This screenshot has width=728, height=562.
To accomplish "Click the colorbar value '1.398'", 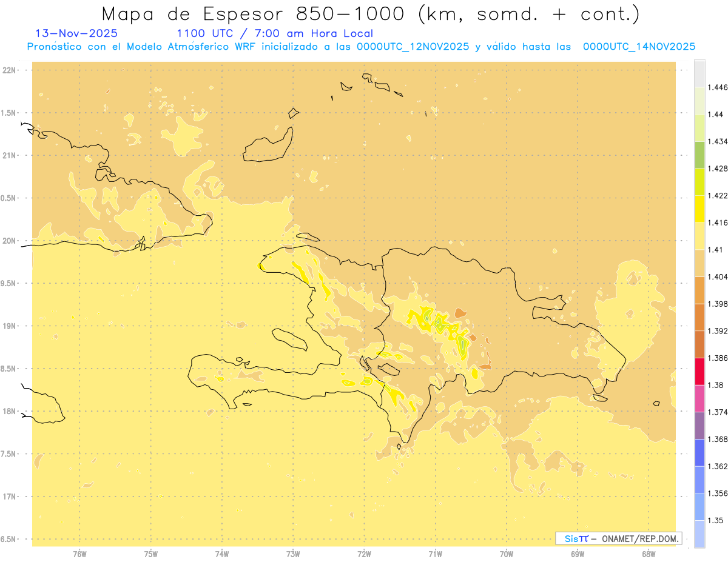I will pyautogui.click(x=718, y=304).
